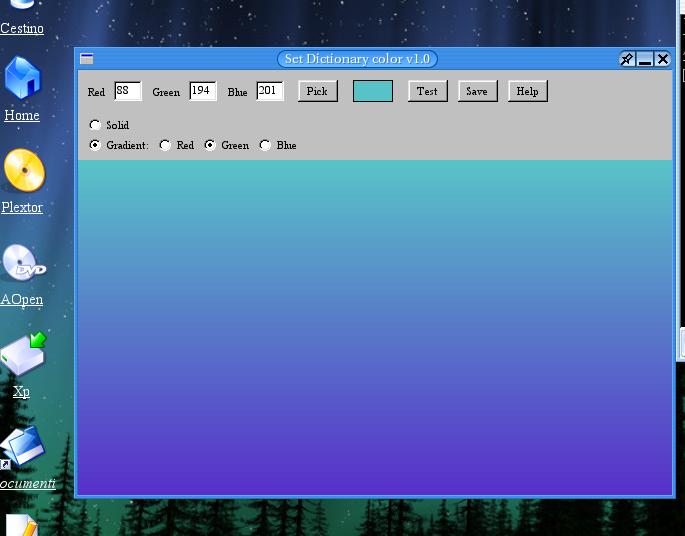Click the Set Dictionary color v1.0 title

coord(357,59)
